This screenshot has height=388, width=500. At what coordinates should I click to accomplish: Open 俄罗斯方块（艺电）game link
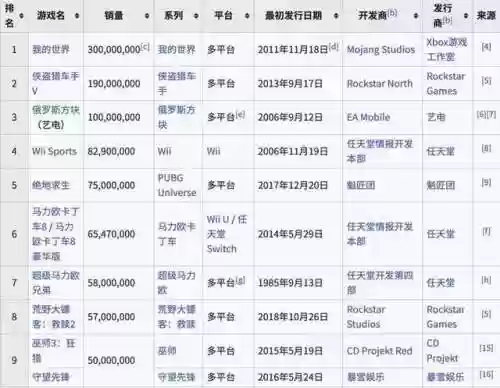(x=56, y=117)
